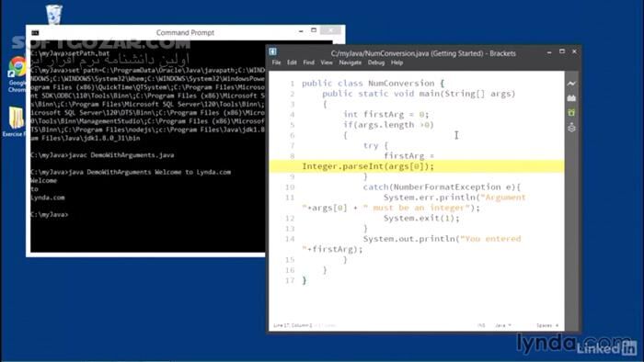This screenshot has height=362, width=644.
Task: Click 'System.out.println("You entered' code line
Action: (442, 239)
